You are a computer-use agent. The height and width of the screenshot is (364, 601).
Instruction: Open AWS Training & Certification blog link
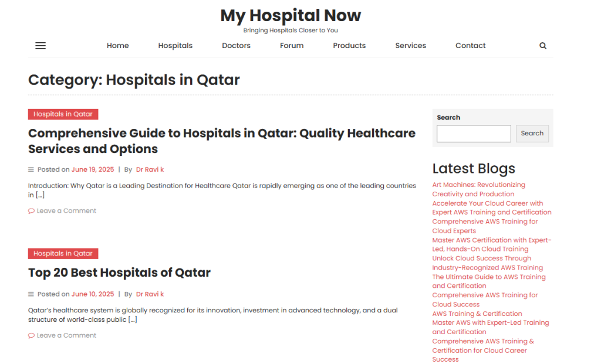(477, 314)
